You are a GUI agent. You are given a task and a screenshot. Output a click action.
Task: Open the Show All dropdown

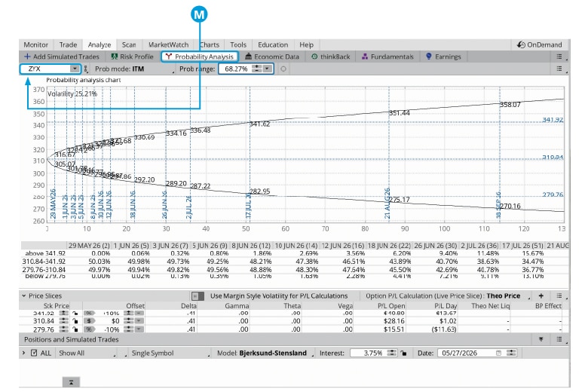coord(87,354)
